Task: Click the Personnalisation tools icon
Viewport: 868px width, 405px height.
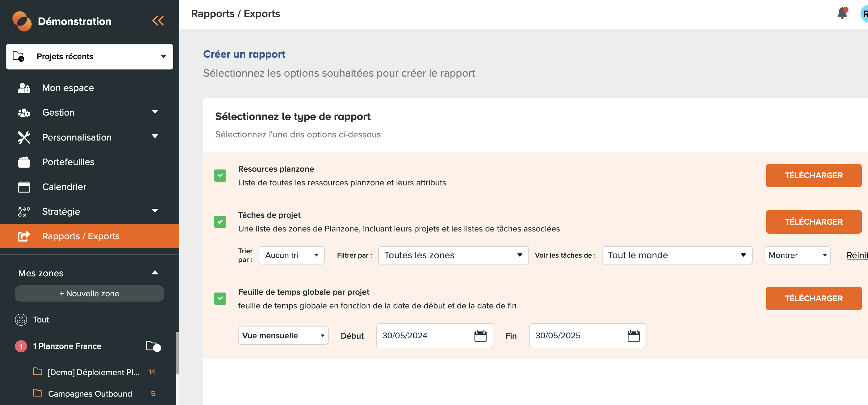Action: coord(24,137)
